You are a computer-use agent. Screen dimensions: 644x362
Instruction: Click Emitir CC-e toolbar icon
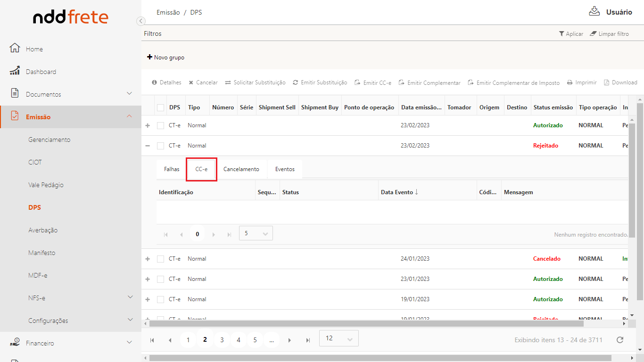click(358, 82)
